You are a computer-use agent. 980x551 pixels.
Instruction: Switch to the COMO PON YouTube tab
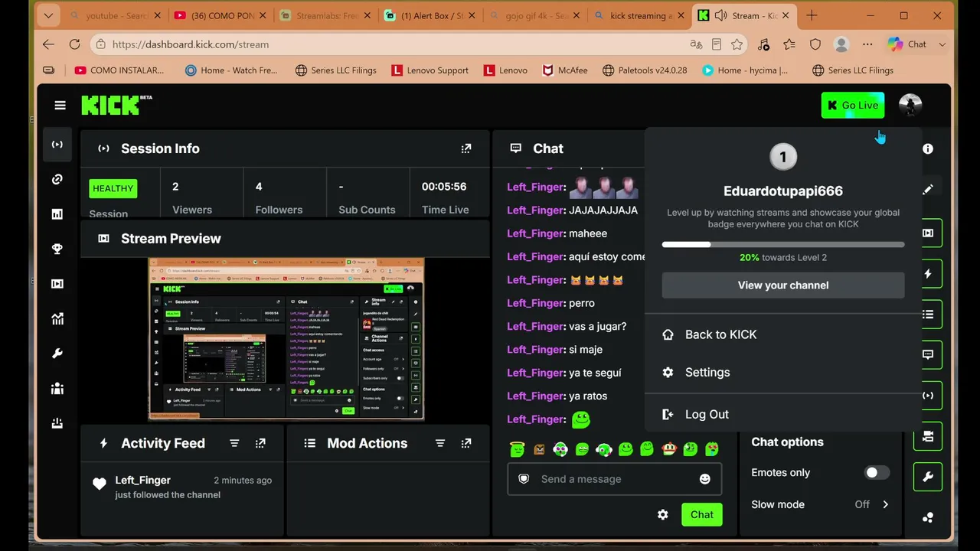point(219,15)
